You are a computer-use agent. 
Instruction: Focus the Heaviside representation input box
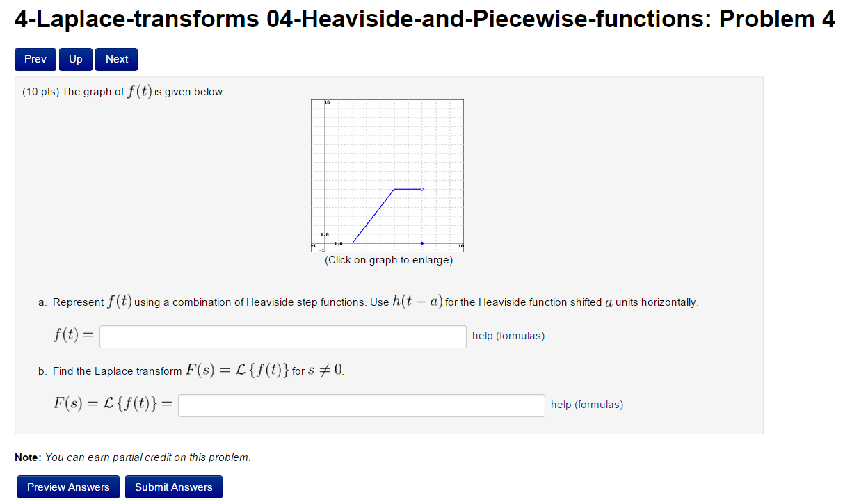tap(282, 336)
